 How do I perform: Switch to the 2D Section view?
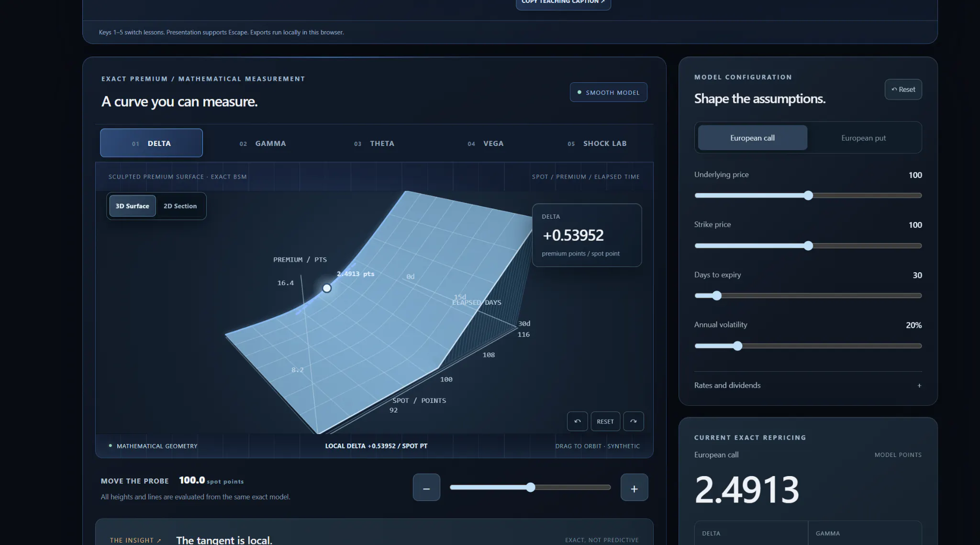pos(180,206)
